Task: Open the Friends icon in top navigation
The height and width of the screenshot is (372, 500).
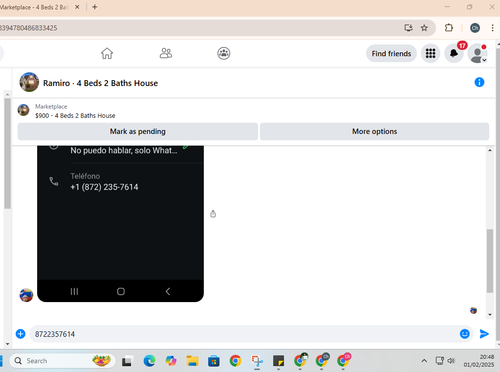Action: [166, 53]
